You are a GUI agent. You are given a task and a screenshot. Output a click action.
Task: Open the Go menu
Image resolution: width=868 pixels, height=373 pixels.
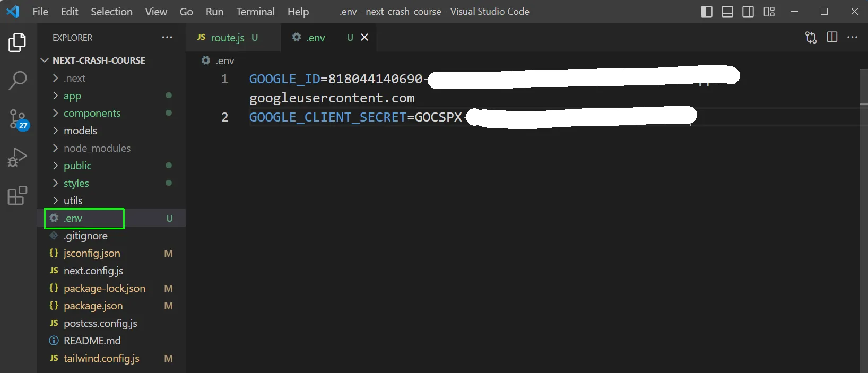coord(186,12)
